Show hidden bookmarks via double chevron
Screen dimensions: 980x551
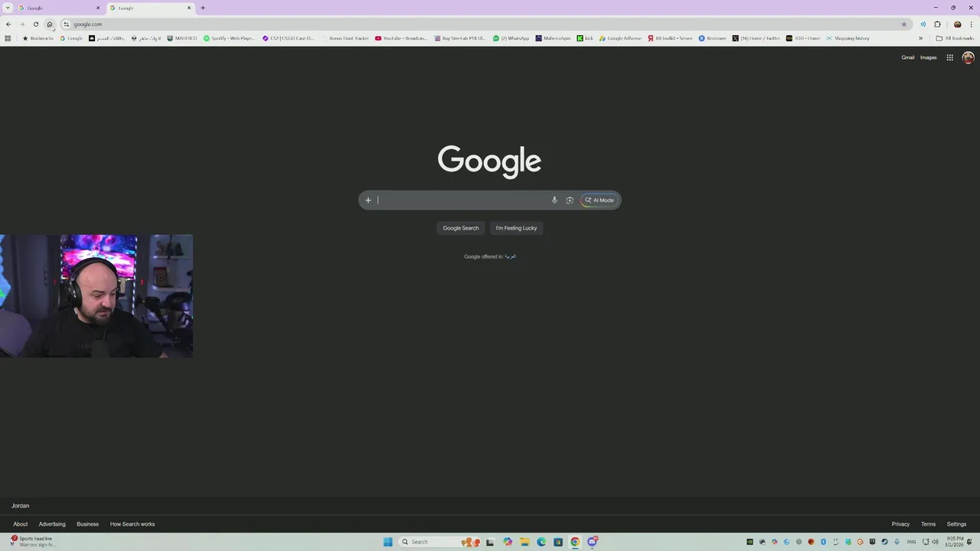pyautogui.click(x=921, y=38)
